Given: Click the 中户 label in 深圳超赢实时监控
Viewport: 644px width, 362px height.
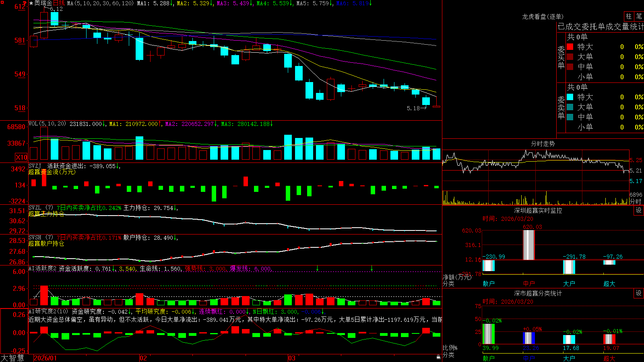Looking at the screenshot, I should [529, 284].
